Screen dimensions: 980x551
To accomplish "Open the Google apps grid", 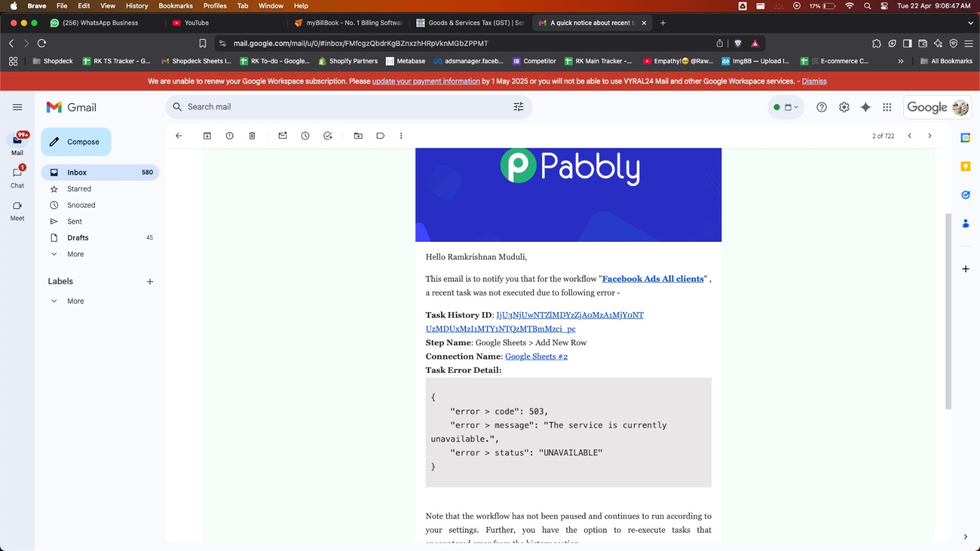I will coord(887,107).
